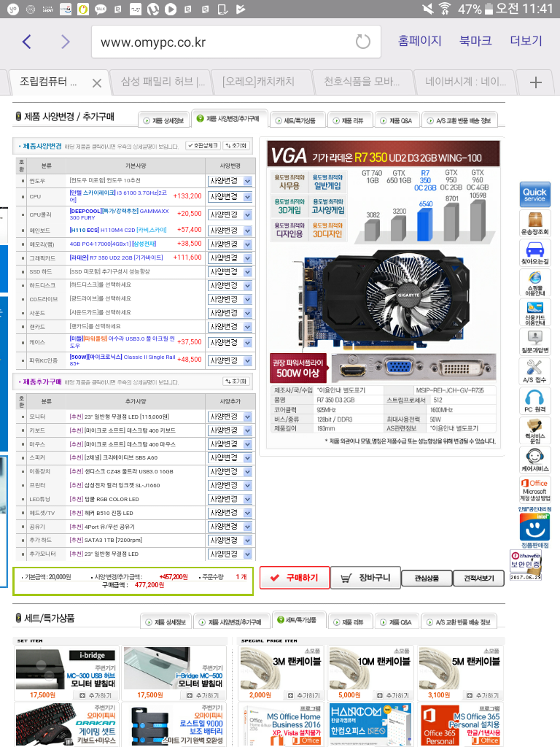Tap the Wi-Fi status bar icon
Screen dimensions: 560x747
[x=444, y=9]
